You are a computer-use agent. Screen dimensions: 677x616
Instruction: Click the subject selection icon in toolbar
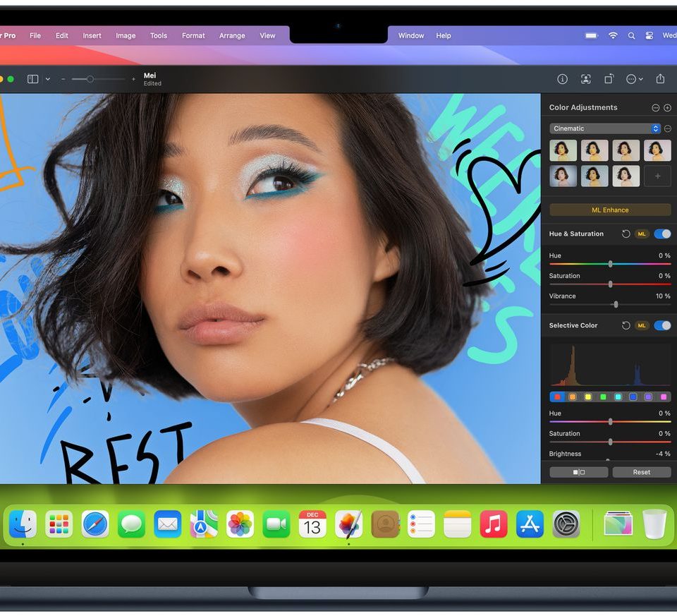pos(585,79)
